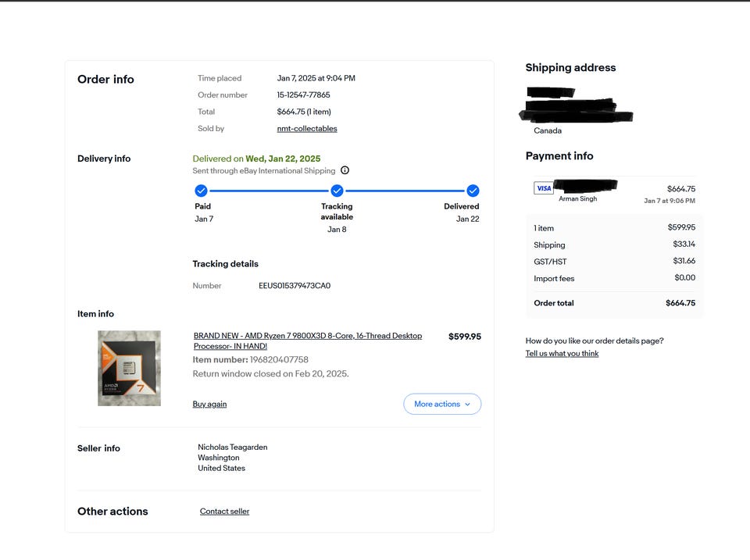
Task: Click the GST/HST $31.66 amount
Action: tap(684, 261)
